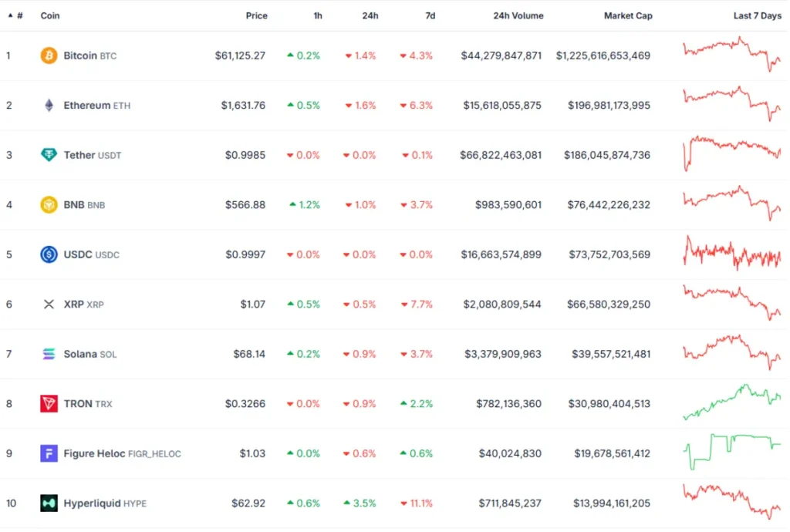
Task: Open Ethereum's 7-day sparkline chart
Action: [x=732, y=103]
